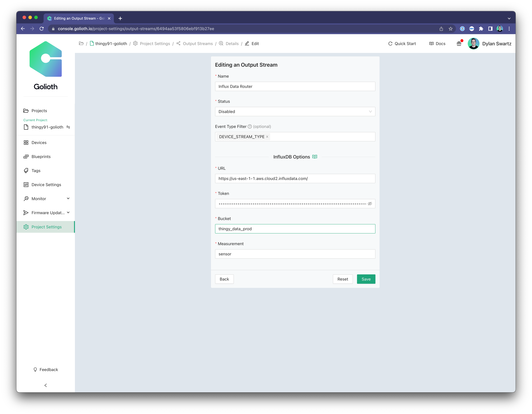Open Blueprints in the sidebar
The height and width of the screenshot is (414, 532).
click(46, 157)
